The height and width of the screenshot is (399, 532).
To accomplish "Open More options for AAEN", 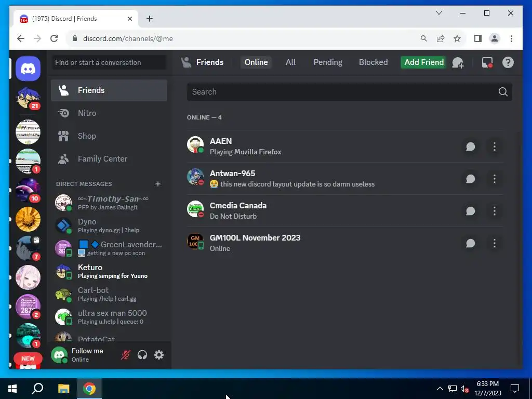I will pos(495,147).
